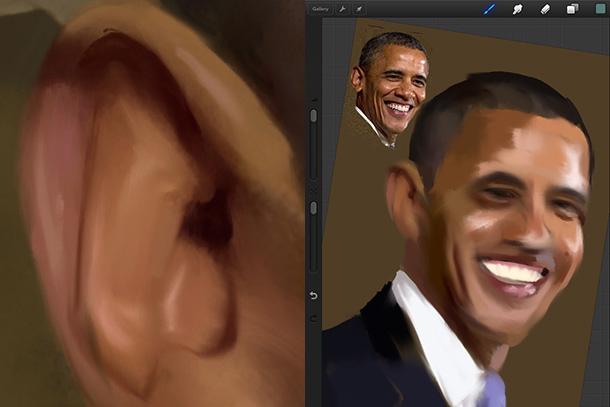Select the Smudge tool
The width and height of the screenshot is (610, 407).
(x=517, y=9)
